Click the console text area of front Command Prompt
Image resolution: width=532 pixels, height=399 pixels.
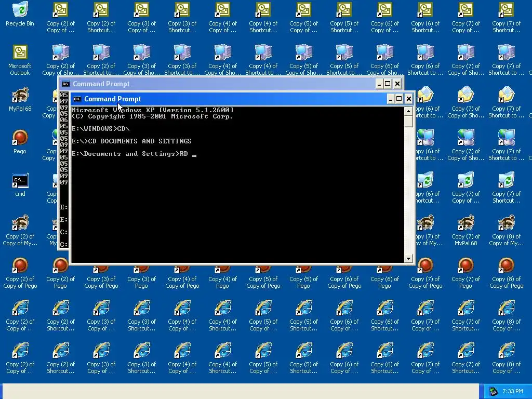(x=237, y=185)
